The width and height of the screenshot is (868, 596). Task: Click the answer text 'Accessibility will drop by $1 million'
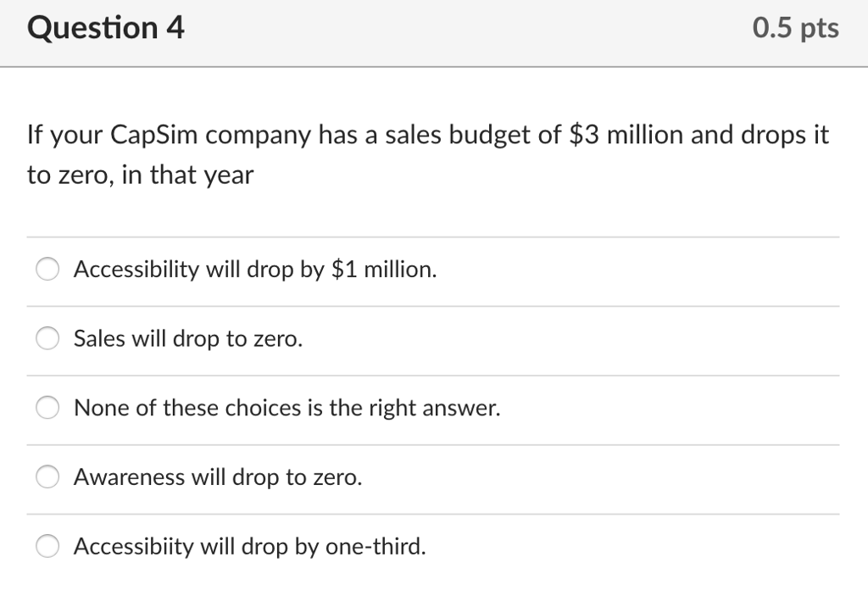254,269
